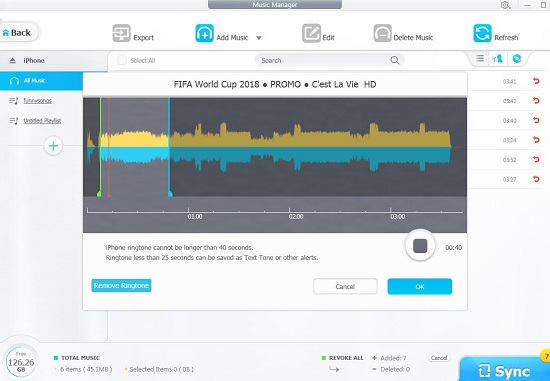Eject the iPhone device

[x=13, y=60]
